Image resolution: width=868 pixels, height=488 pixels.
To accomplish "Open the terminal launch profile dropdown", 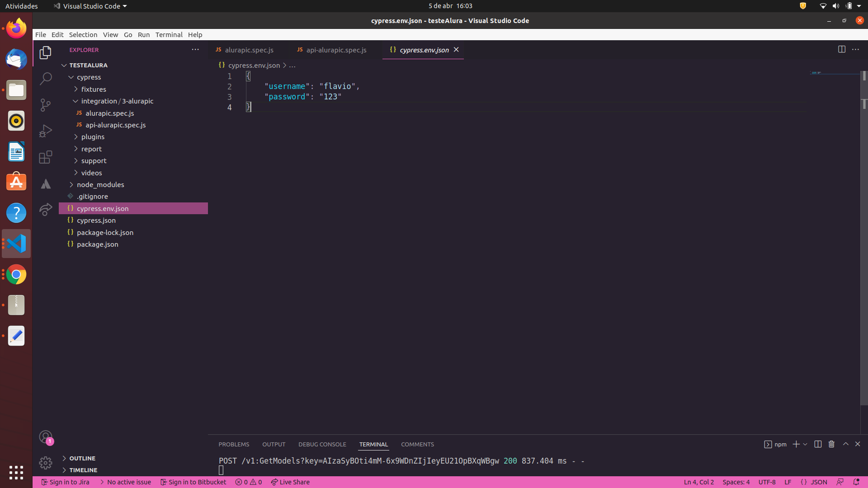I will pos(805,444).
